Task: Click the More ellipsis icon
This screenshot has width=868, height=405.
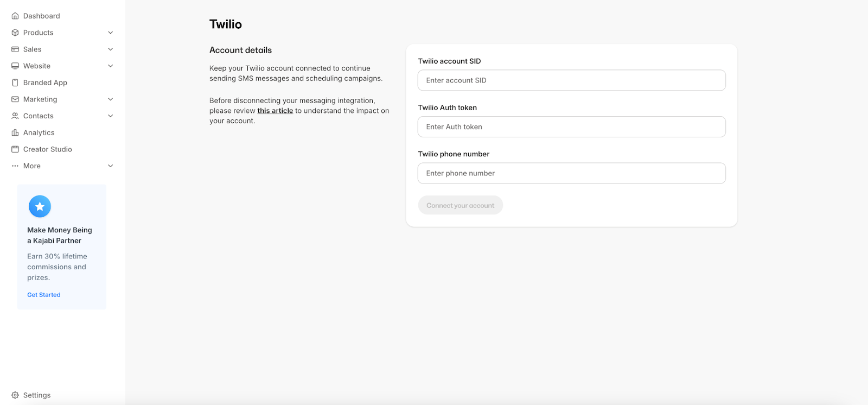Action: [x=15, y=166]
